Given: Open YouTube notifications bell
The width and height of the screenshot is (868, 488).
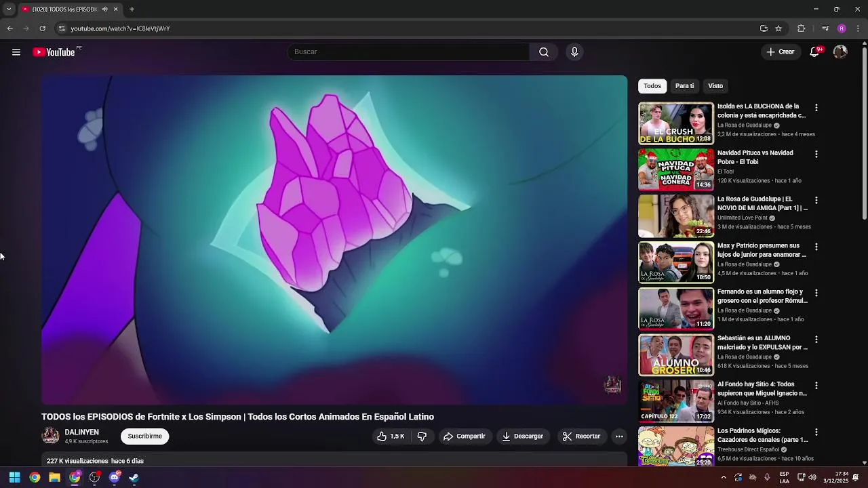Looking at the screenshot, I should point(815,52).
